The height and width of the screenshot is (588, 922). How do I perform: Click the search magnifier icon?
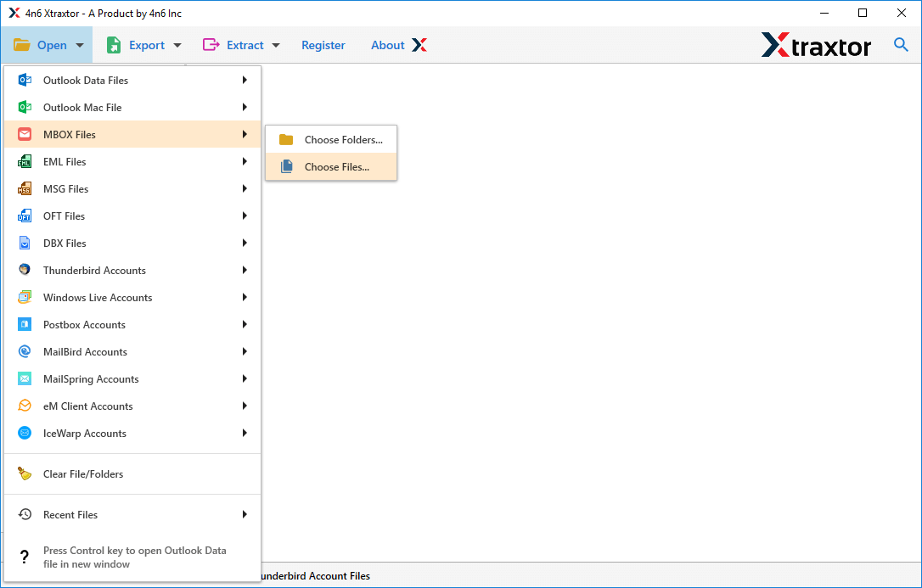tap(901, 45)
